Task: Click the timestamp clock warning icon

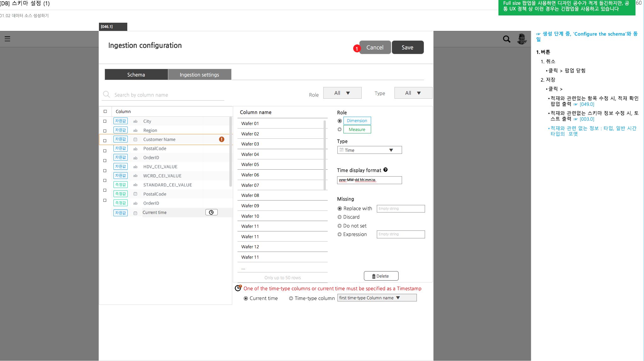Action: tap(238, 288)
